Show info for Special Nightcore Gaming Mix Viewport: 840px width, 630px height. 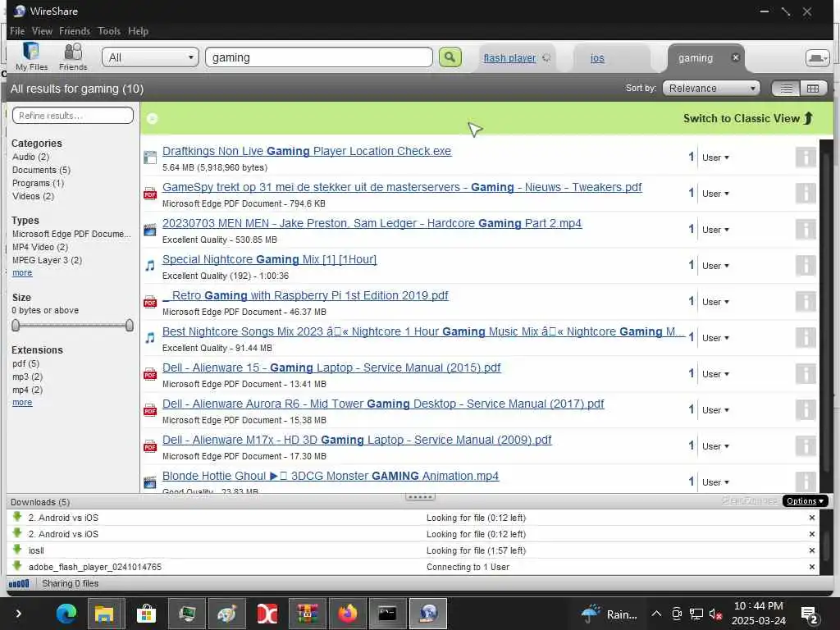(x=806, y=265)
